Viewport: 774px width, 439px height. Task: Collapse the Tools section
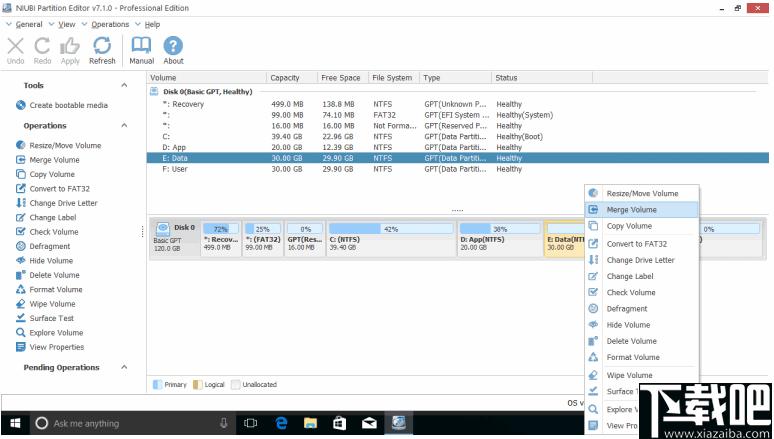click(124, 85)
